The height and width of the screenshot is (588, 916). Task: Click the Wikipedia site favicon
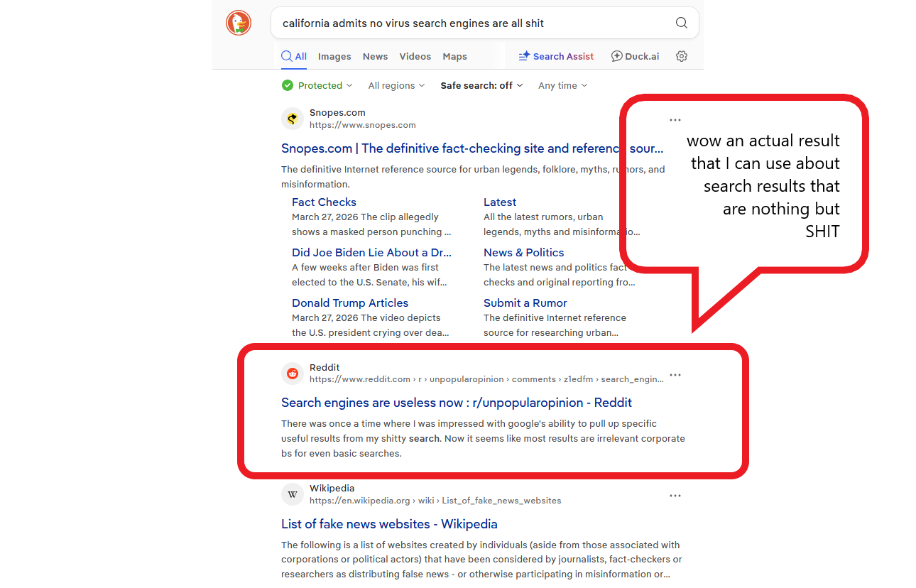click(x=293, y=494)
